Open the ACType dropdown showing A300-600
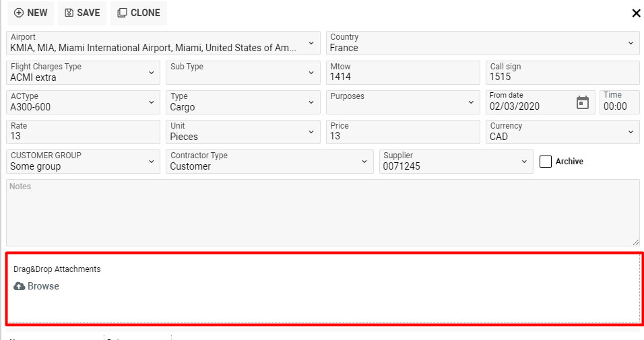Viewport: 644px width, 340px height. [151, 102]
